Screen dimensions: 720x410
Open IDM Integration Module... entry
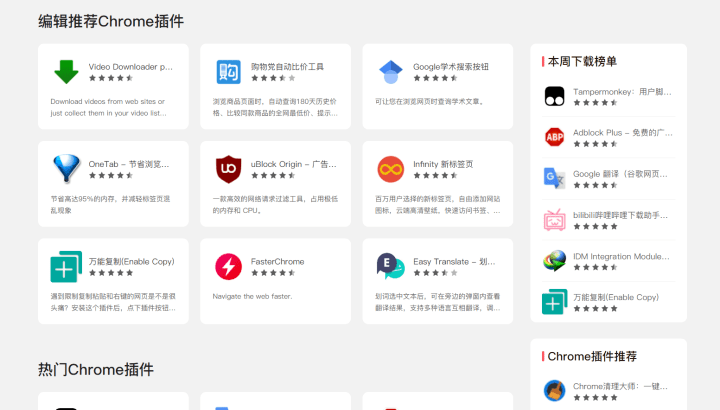[621, 256]
